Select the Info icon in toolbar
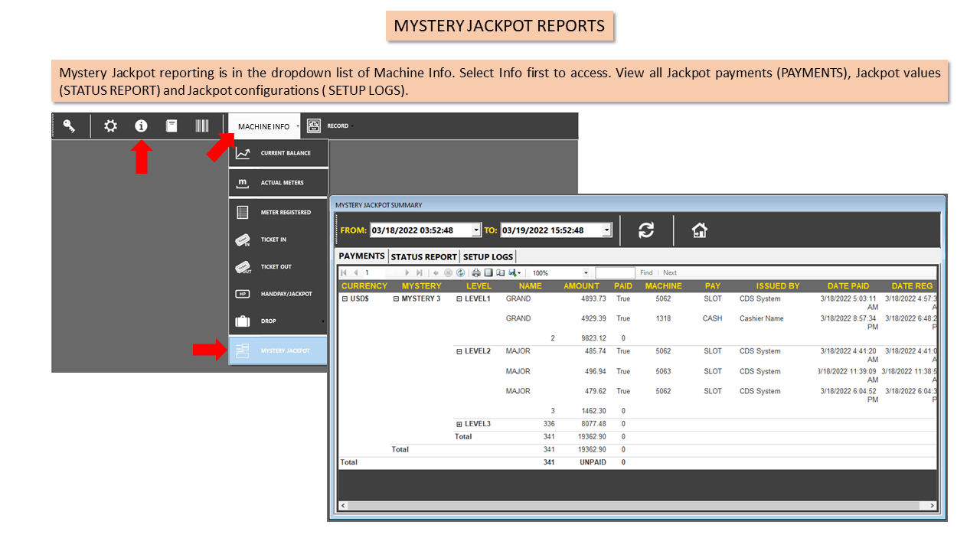Image resolution: width=980 pixels, height=551 pixels. [x=141, y=126]
